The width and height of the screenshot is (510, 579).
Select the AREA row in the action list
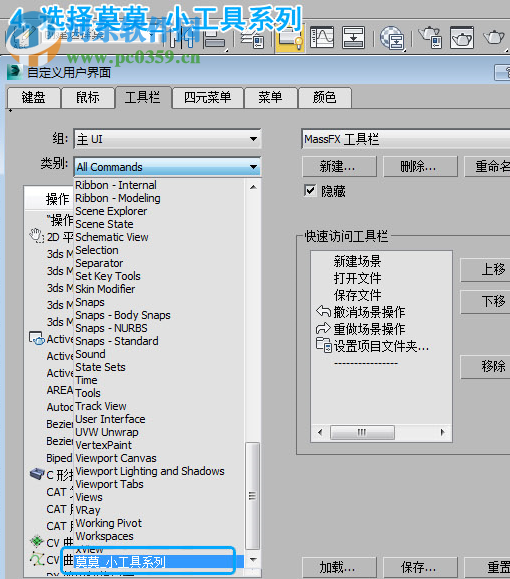click(59, 390)
